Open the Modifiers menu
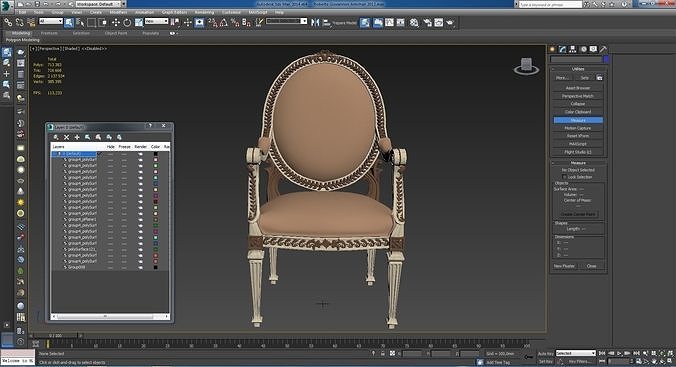676x367 pixels. (x=118, y=13)
